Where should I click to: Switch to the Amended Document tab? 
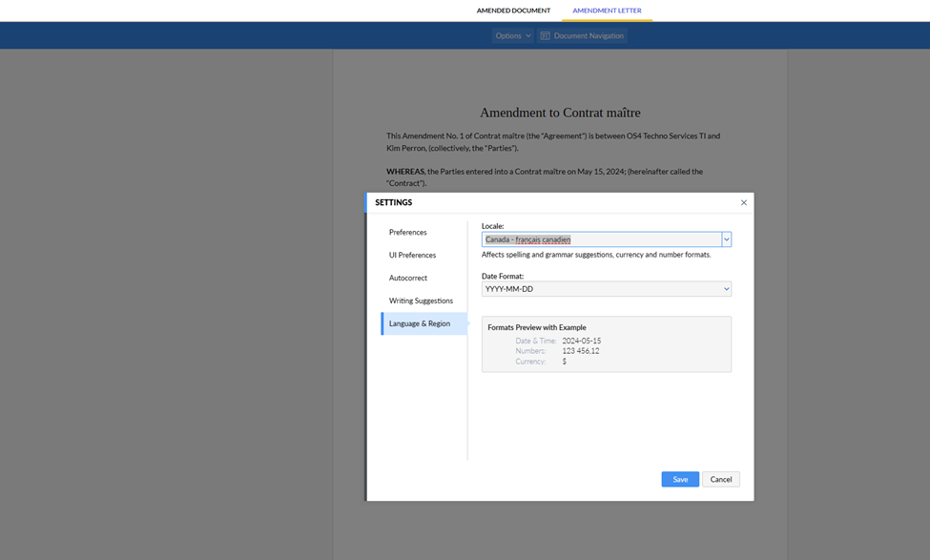[513, 10]
